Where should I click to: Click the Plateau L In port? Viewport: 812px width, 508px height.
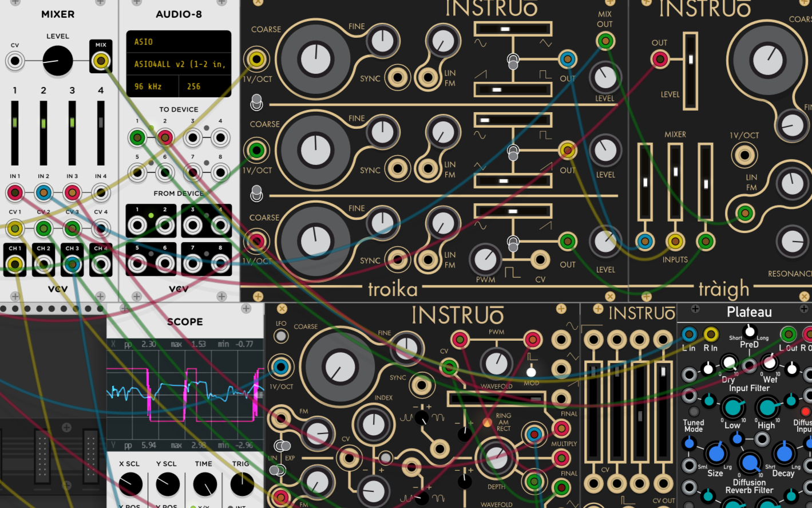(x=690, y=334)
